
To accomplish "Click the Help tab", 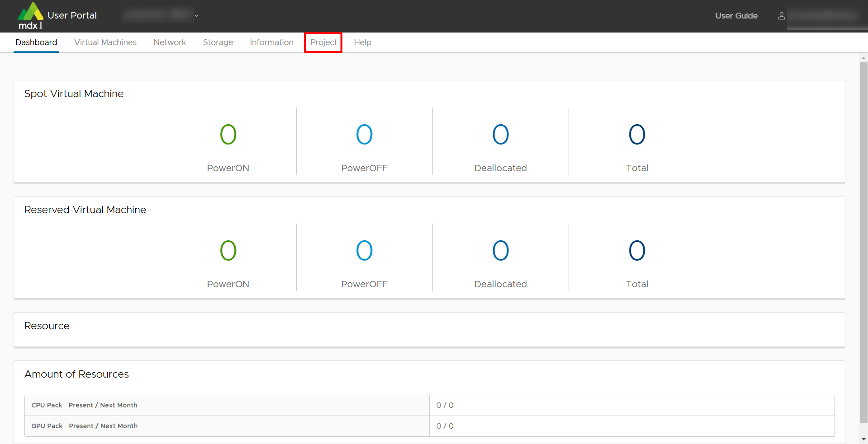I will pyautogui.click(x=362, y=42).
